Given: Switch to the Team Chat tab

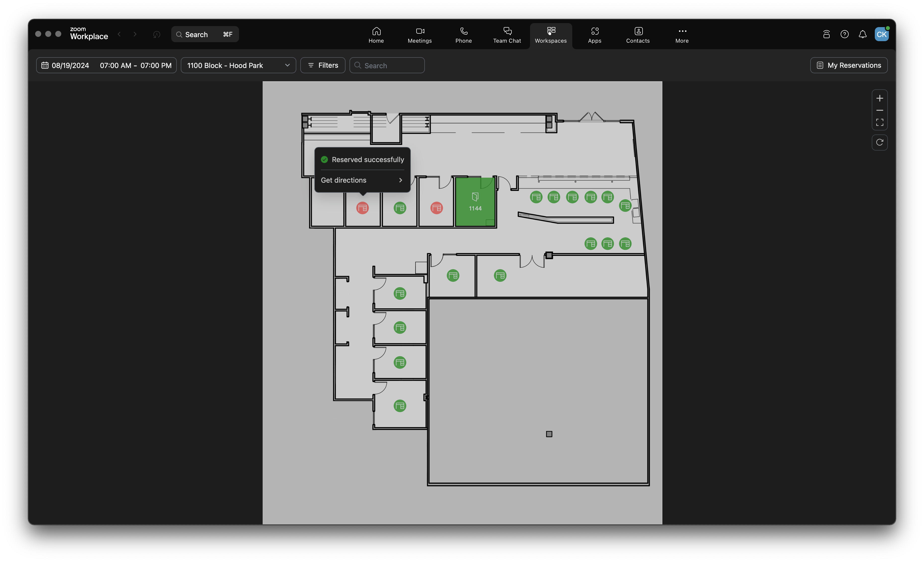Looking at the screenshot, I should click(x=507, y=35).
